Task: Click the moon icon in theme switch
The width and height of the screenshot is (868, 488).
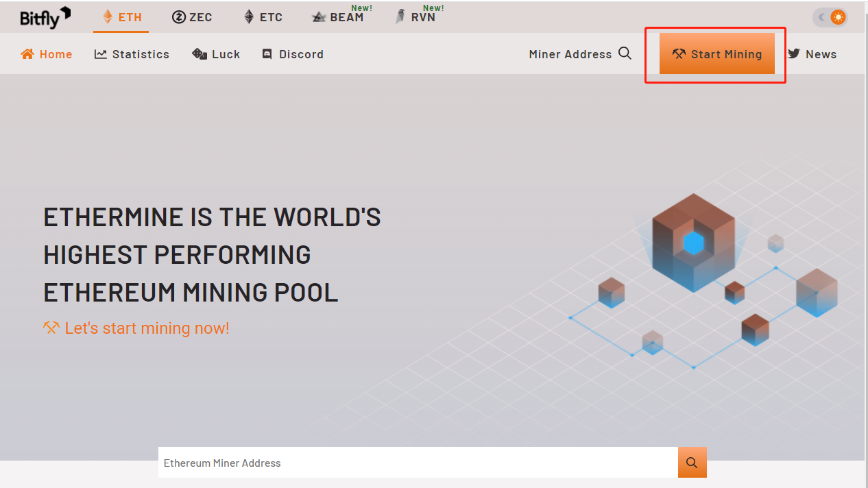Action: 822,17
